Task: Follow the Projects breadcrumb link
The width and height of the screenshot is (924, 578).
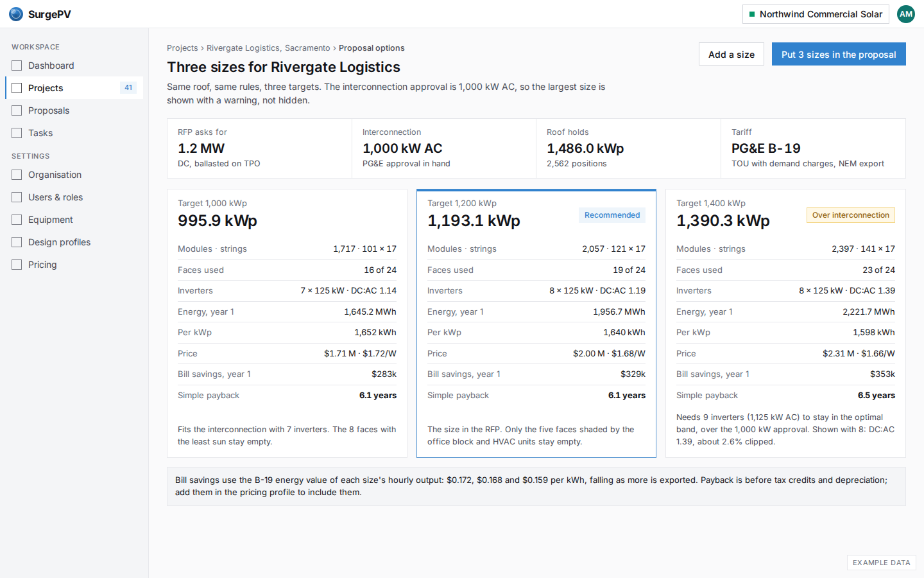Action: (x=182, y=48)
